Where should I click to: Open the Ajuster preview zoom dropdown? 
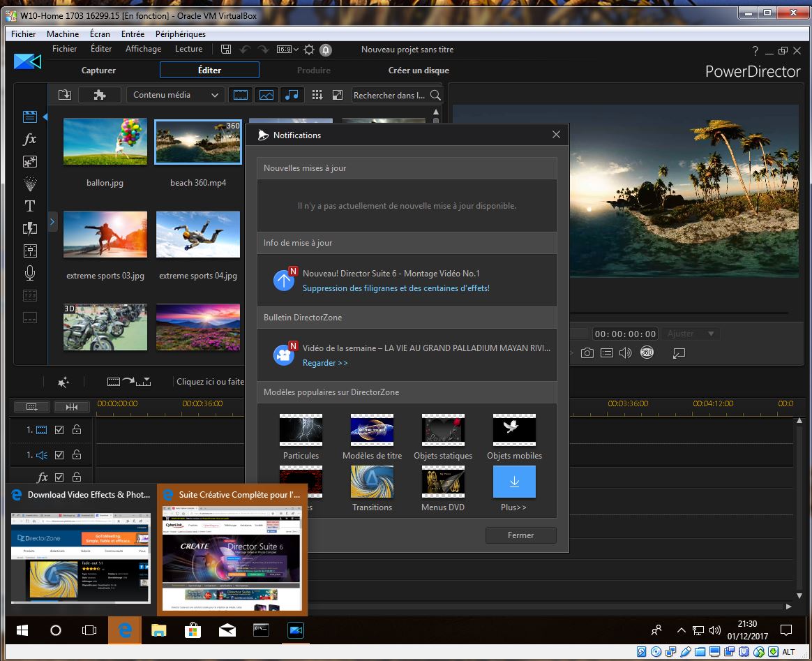(x=690, y=334)
